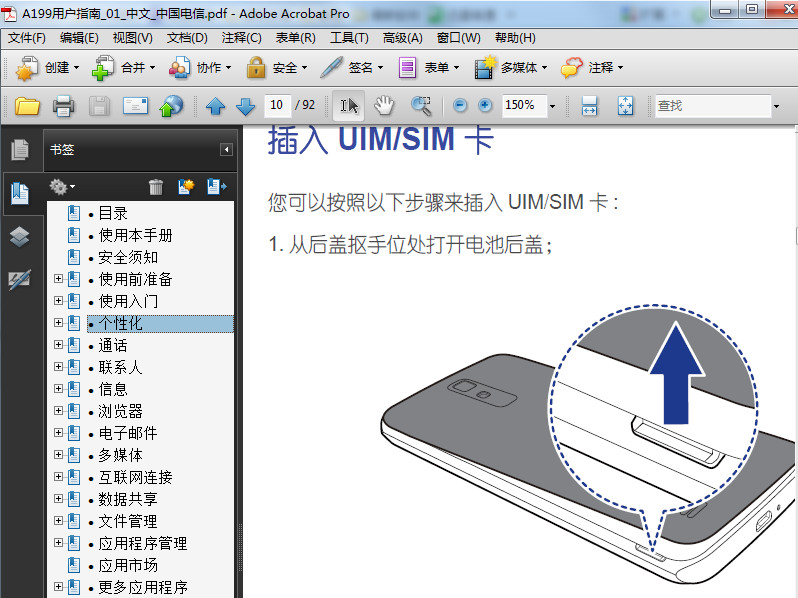This screenshot has width=798, height=598.
Task: Select the 应用市场 bookmark
Action: point(128,565)
